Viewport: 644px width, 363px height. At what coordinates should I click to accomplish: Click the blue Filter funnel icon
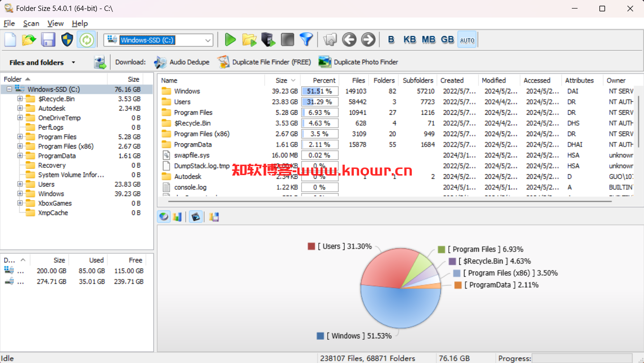tap(306, 40)
